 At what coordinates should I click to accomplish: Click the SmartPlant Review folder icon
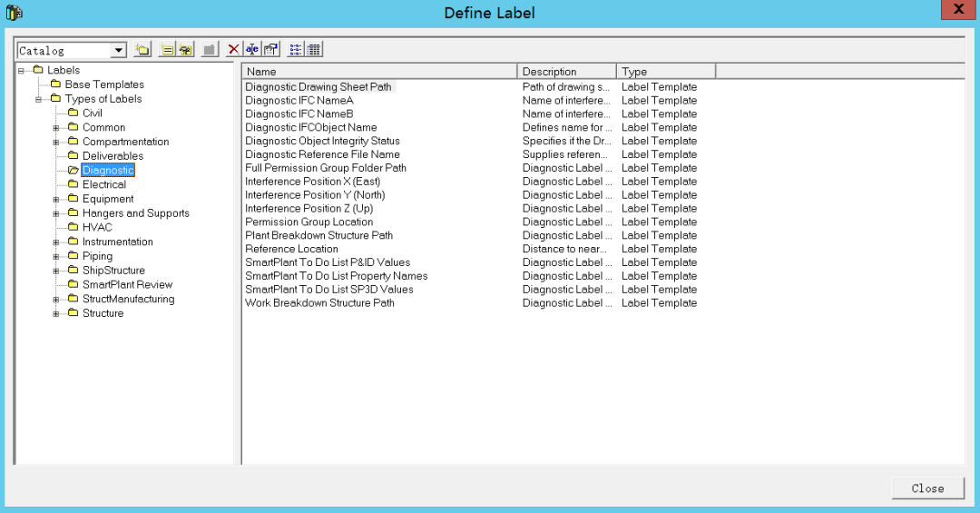click(73, 284)
